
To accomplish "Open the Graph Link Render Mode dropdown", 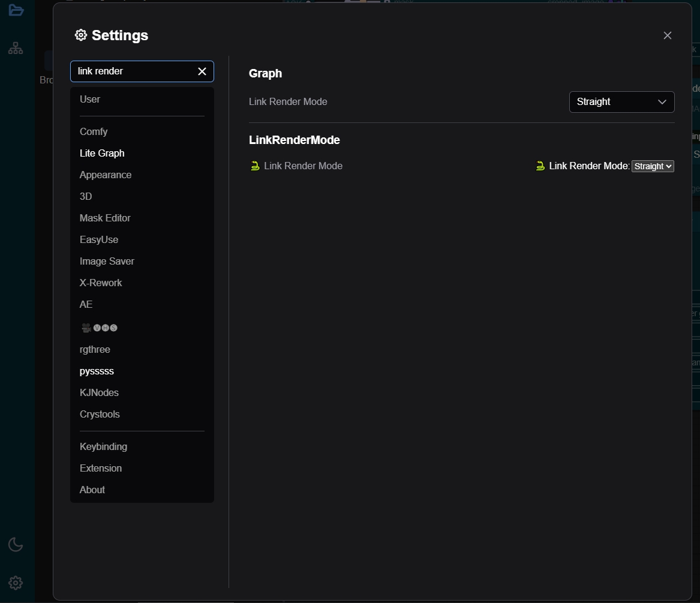I will (621, 102).
